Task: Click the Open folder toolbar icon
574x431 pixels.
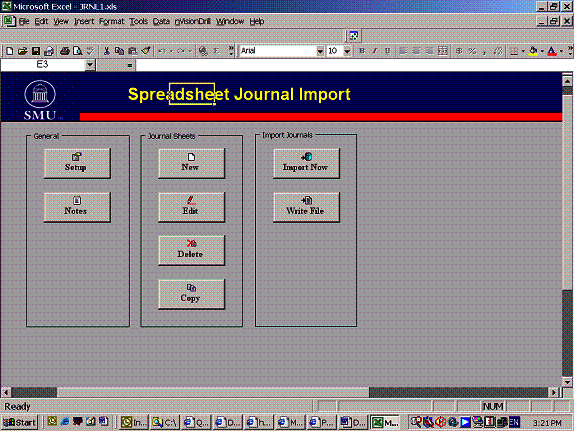Action: pos(23,51)
